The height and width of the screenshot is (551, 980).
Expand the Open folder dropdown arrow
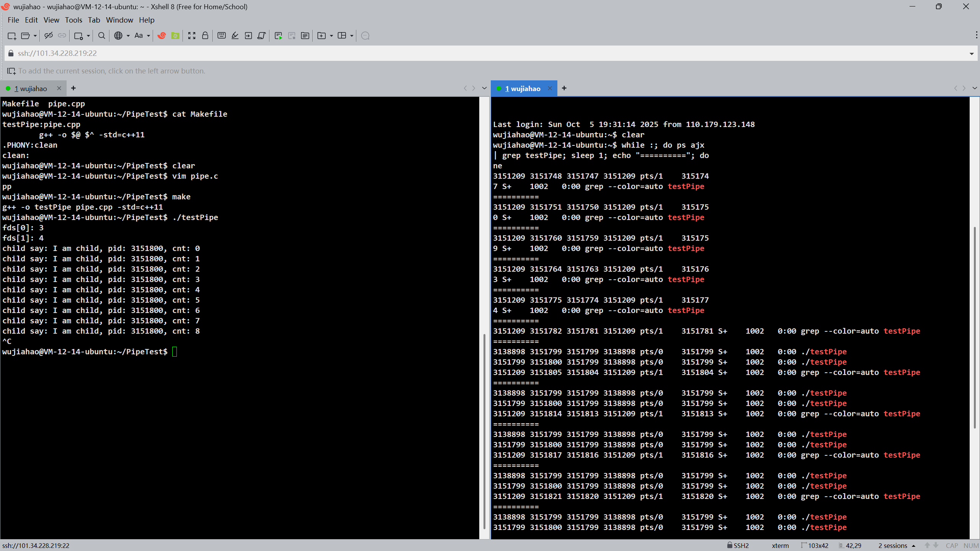pos(35,36)
